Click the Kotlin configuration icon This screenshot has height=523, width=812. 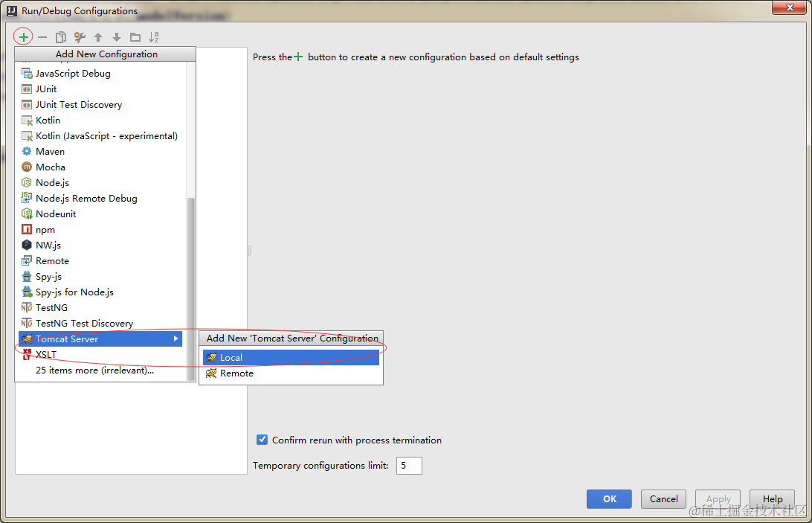point(27,121)
